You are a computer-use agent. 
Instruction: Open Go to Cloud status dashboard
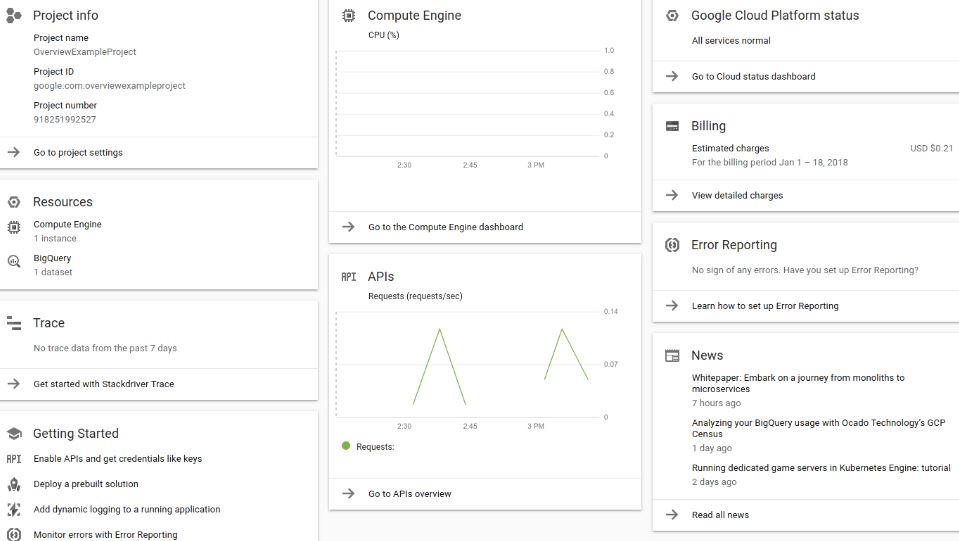pyautogui.click(x=753, y=76)
